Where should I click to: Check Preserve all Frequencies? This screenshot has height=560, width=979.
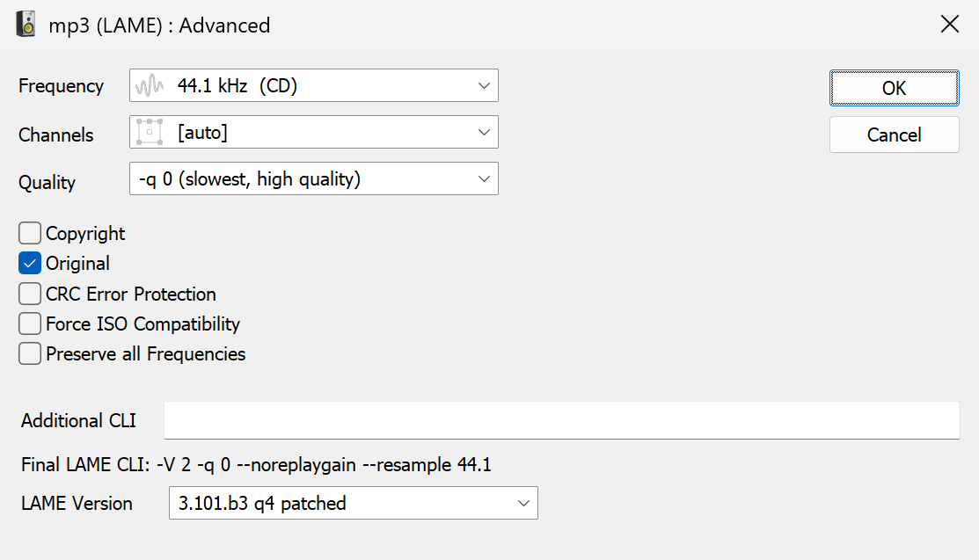pos(30,353)
